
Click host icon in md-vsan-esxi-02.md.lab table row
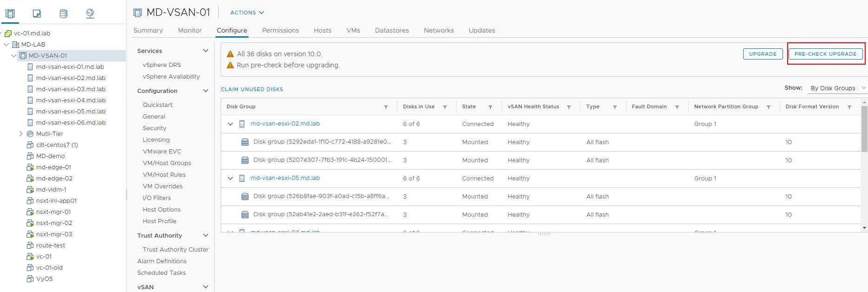click(x=242, y=124)
